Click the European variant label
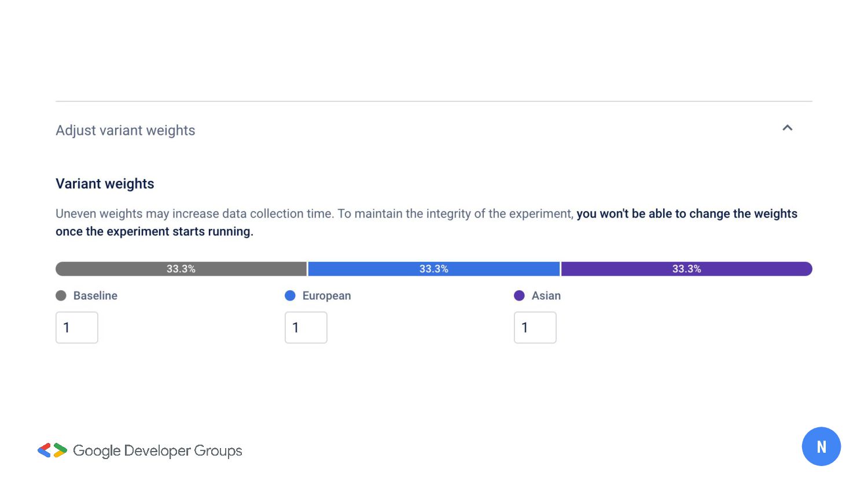This screenshot has width=868, height=488. click(x=326, y=295)
